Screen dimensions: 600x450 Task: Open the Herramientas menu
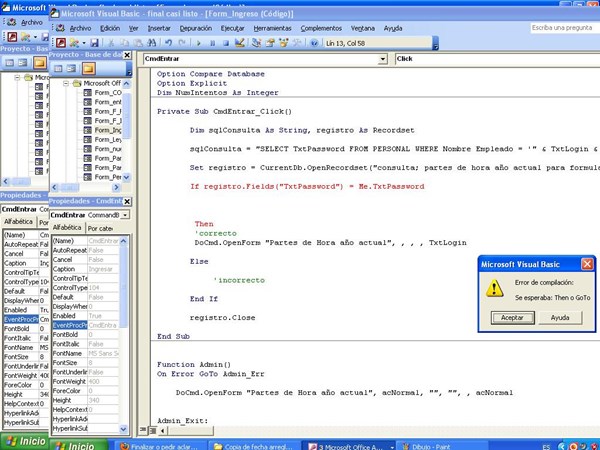[x=273, y=28]
